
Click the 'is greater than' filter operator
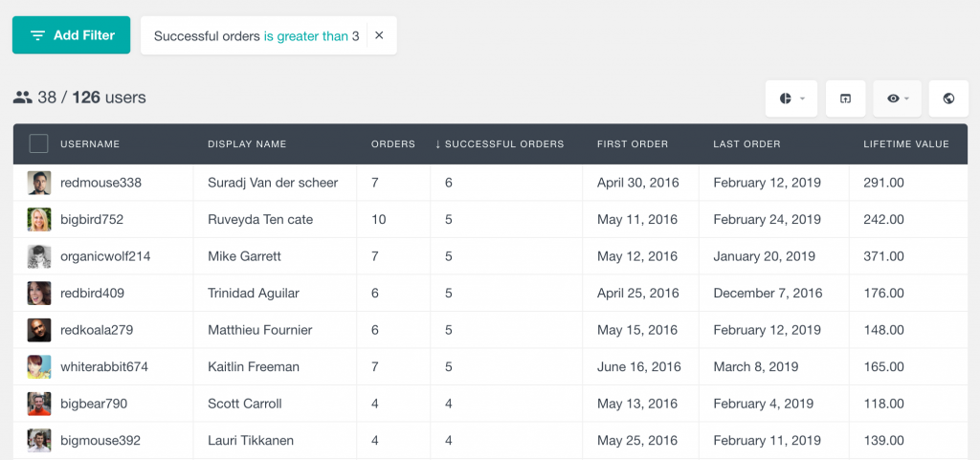tap(305, 36)
